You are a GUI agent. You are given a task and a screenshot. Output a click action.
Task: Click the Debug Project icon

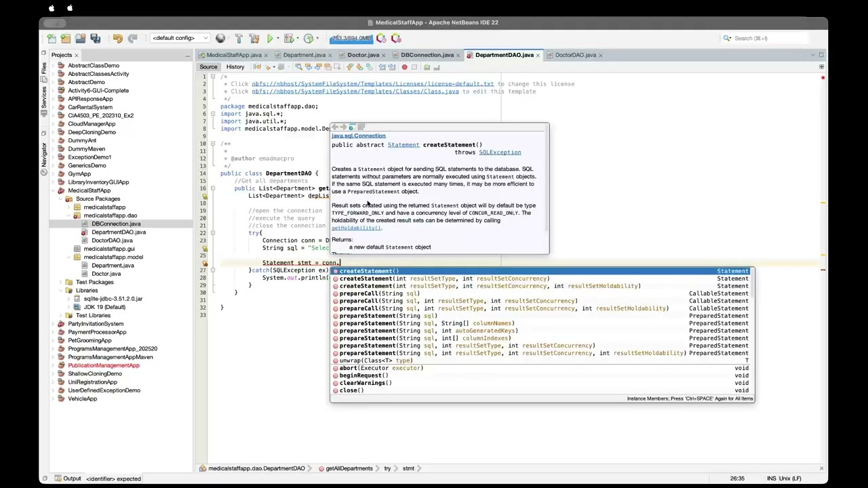click(x=289, y=39)
